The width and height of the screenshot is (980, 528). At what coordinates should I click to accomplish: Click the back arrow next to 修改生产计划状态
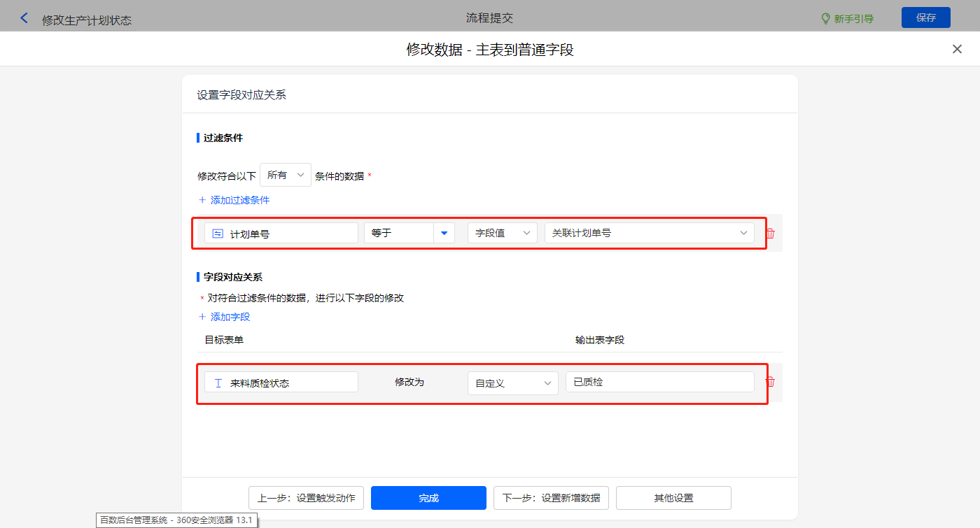[24, 18]
